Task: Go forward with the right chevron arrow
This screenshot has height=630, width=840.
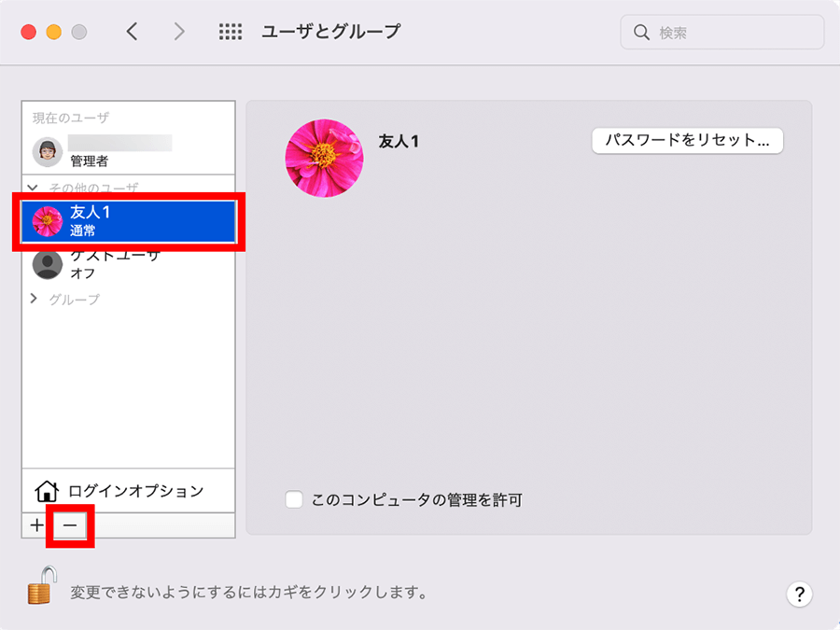Action: point(179,32)
